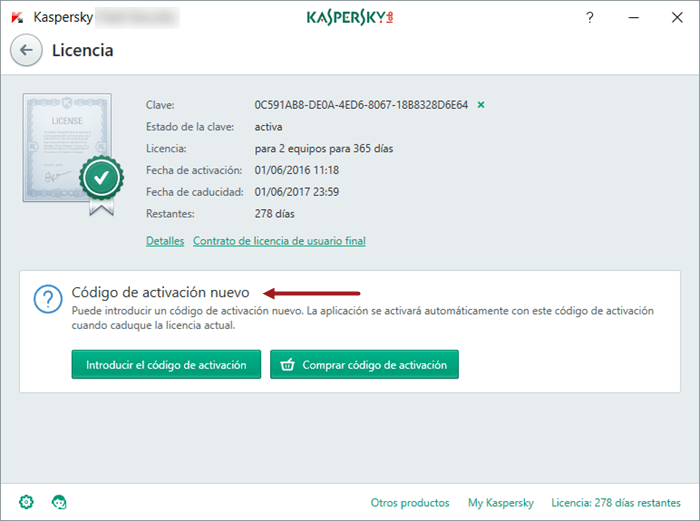Close the Kaspersky window
700x521 pixels.
677,17
